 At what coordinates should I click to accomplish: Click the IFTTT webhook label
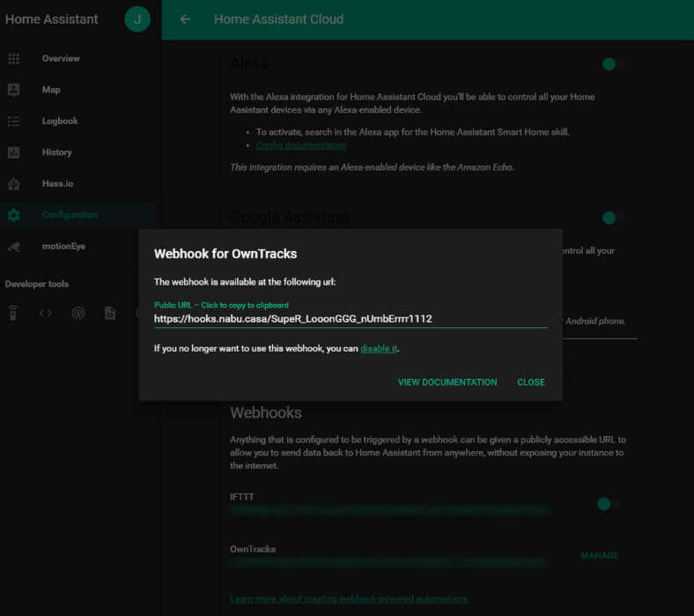[x=241, y=497]
